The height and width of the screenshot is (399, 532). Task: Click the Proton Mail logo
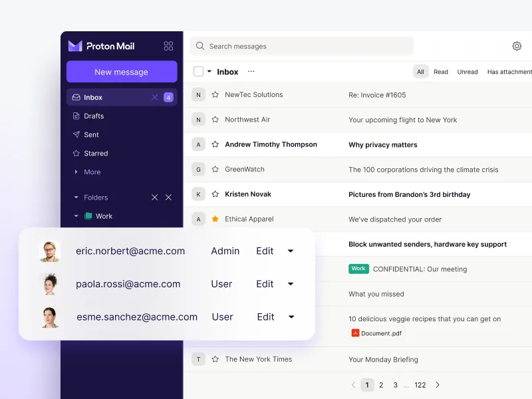coord(102,46)
